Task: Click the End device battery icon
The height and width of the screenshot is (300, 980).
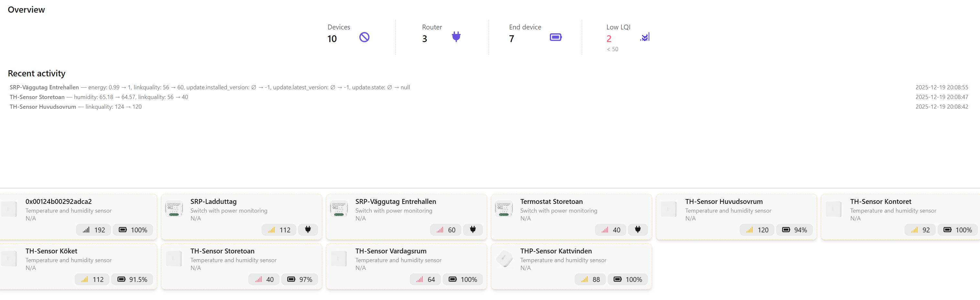Action: 555,37
